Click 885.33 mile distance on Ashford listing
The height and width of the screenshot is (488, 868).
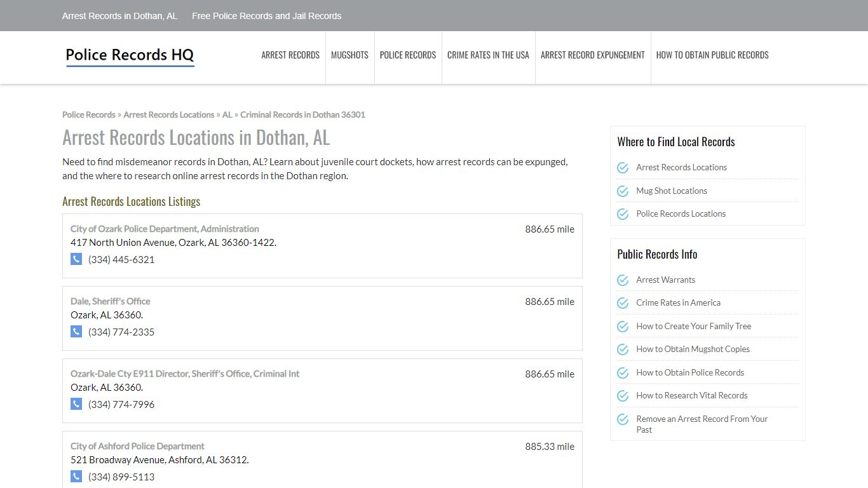[550, 447]
